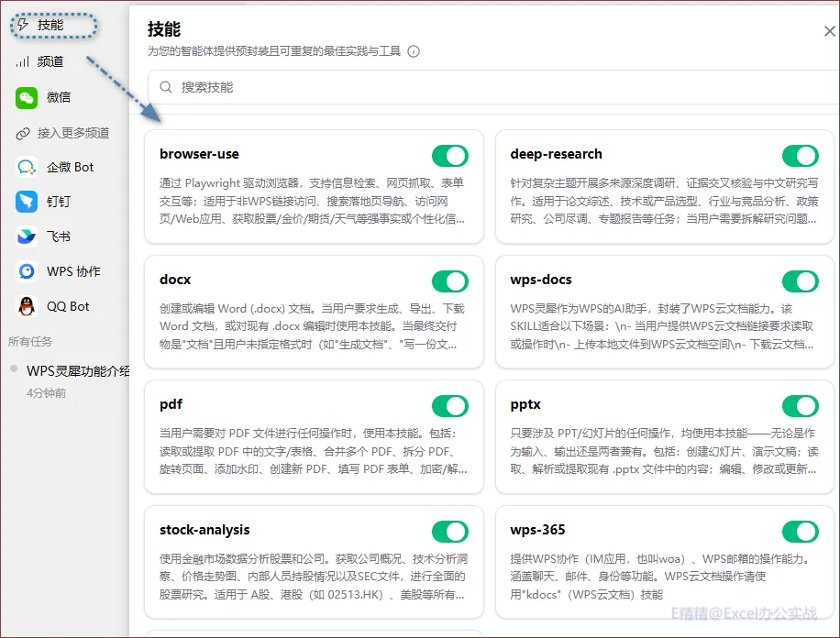
Task: Click the deep-research description text
Action: click(x=664, y=202)
